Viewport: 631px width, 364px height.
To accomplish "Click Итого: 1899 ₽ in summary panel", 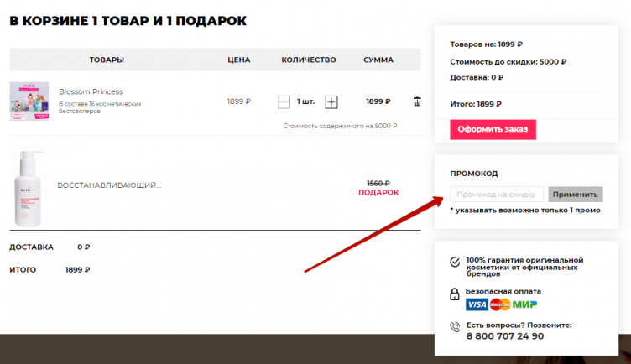I will (476, 104).
